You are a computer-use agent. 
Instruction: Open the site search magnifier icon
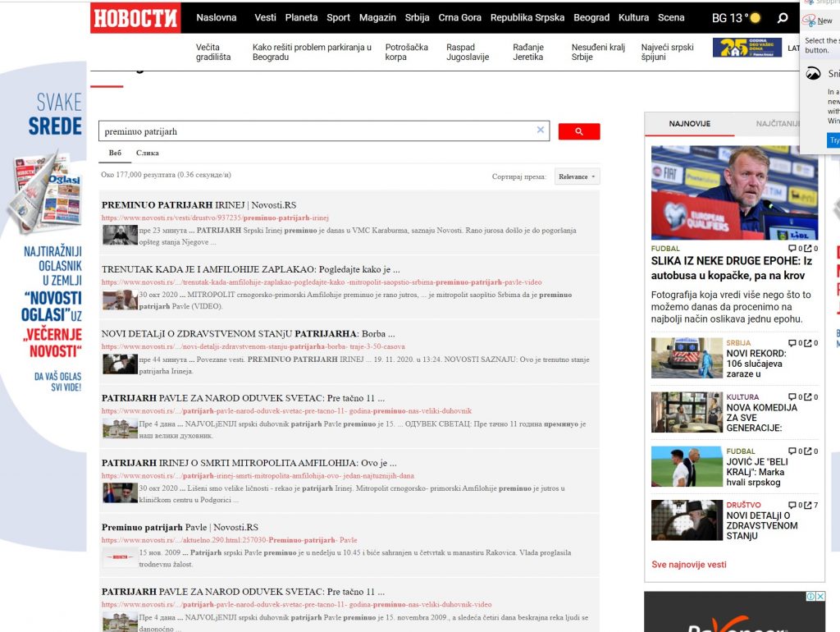(x=783, y=18)
